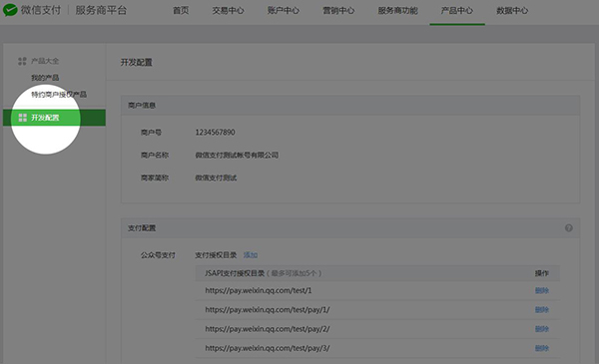Click the 开发配置 squares icon in sidebar
599x364 pixels.
click(x=23, y=118)
